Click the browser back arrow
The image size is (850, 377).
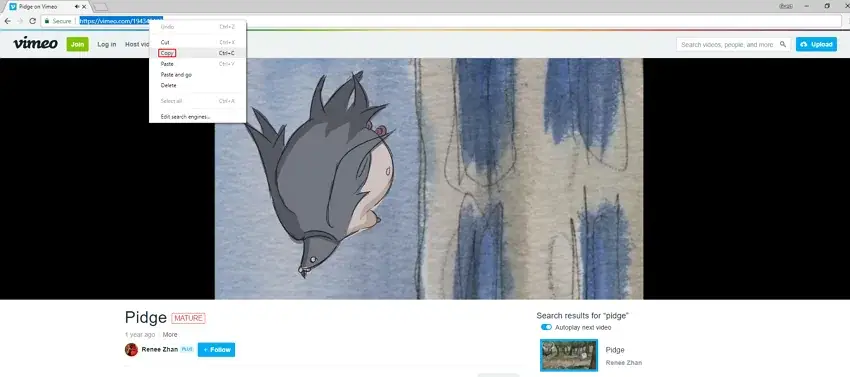tap(8, 21)
